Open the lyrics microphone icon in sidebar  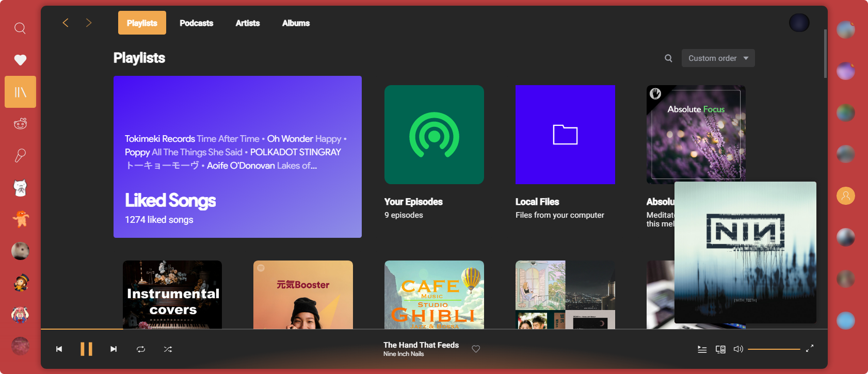click(x=20, y=155)
